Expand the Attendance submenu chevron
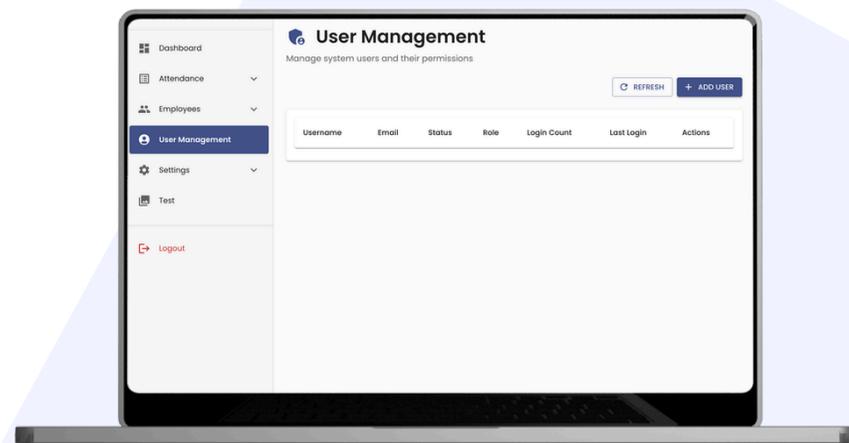Viewport: 849px width, 443px height. click(x=253, y=79)
